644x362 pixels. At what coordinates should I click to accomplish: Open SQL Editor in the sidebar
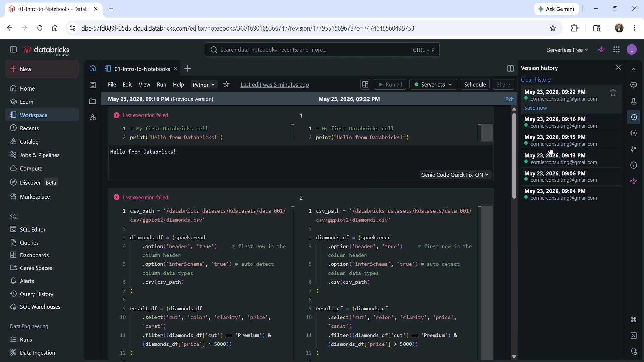[x=42, y=229]
